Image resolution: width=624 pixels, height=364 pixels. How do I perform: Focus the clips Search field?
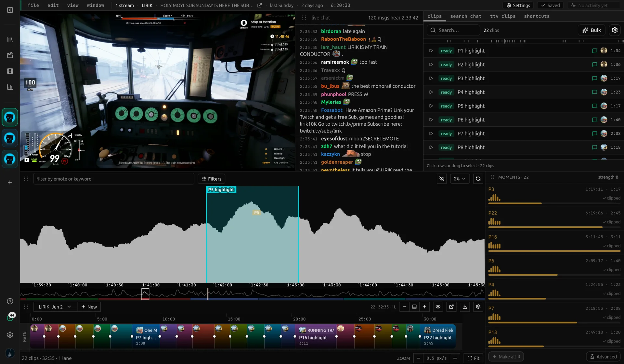pyautogui.click(x=454, y=30)
